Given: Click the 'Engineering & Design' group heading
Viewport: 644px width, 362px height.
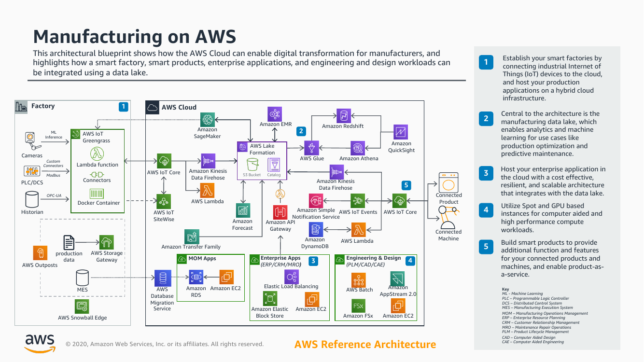Looking at the screenshot, I should 374,258.
